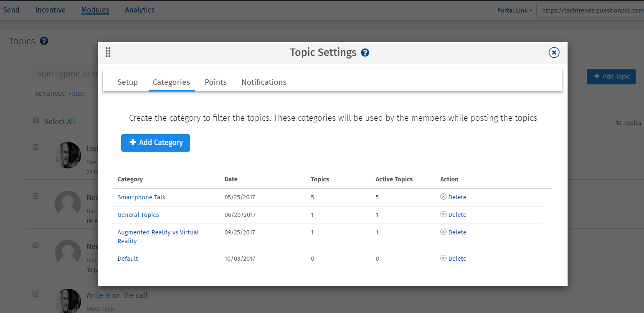Open the Smartphone Talk category link

coord(142,197)
